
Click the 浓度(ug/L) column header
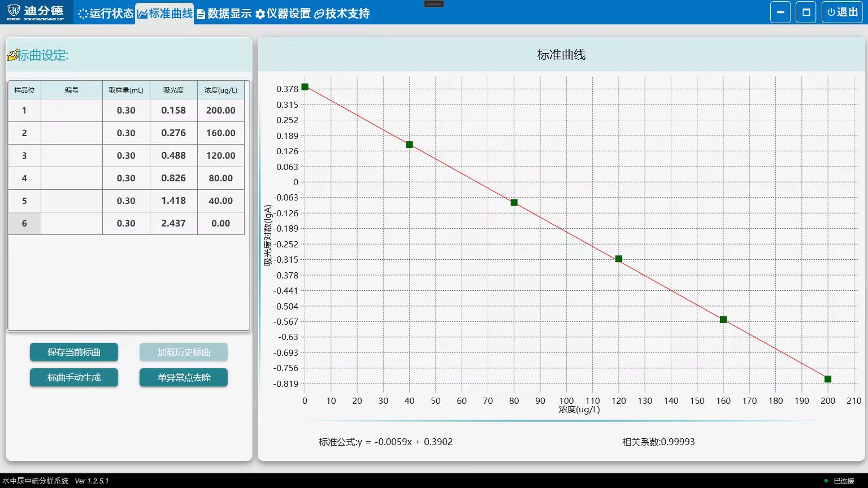point(220,89)
